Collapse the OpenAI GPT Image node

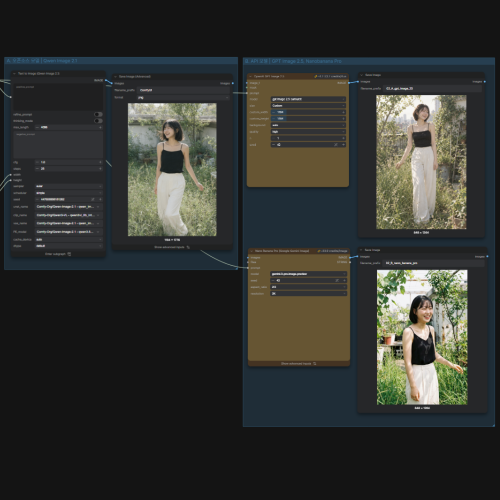coord(251,76)
